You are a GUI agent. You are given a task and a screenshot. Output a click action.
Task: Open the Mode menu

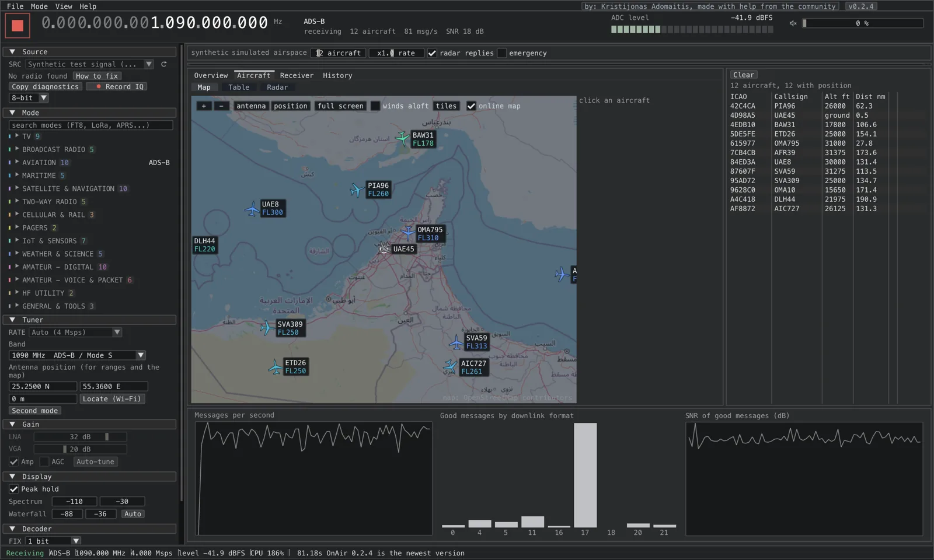[39, 6]
